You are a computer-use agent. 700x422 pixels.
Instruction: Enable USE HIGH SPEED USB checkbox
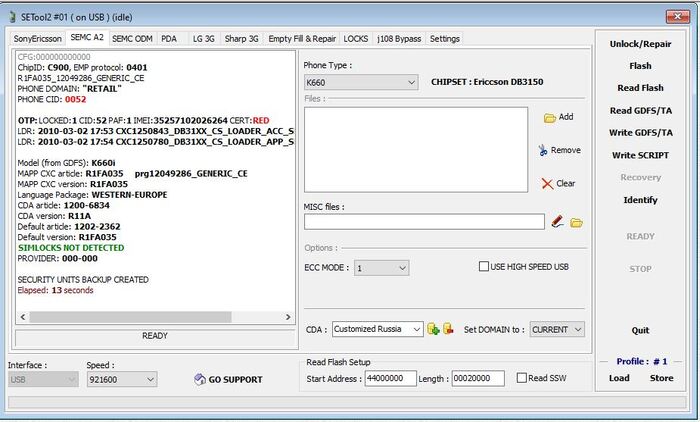(x=483, y=267)
